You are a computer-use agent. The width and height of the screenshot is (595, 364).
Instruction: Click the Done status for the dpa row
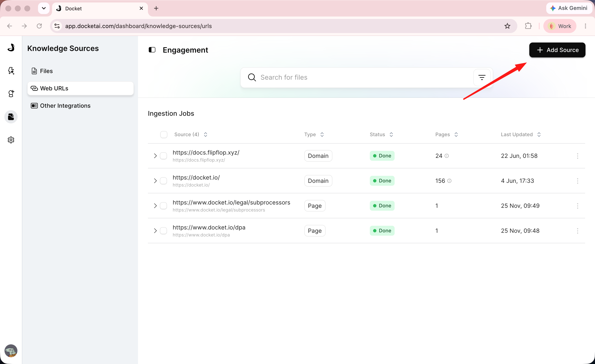point(382,231)
